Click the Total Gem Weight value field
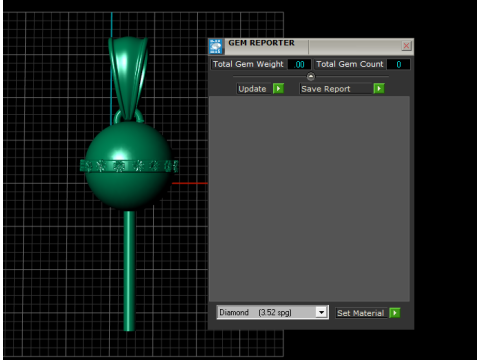This screenshot has width=480, height=360. [x=299, y=64]
